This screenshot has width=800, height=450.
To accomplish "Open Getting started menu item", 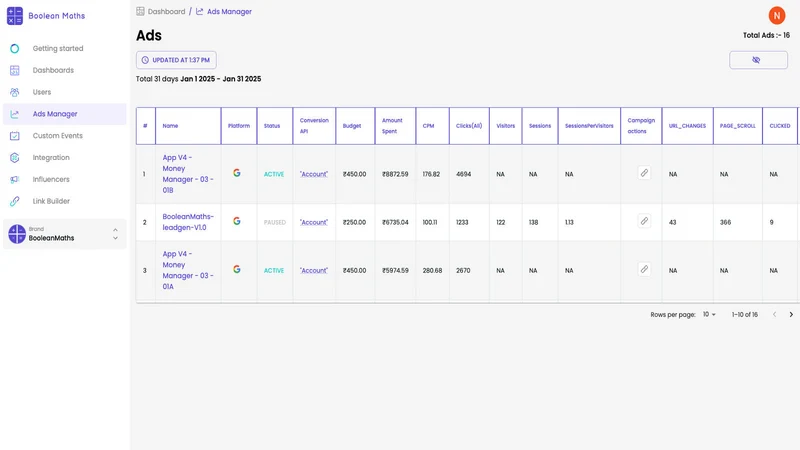I will [65, 48].
